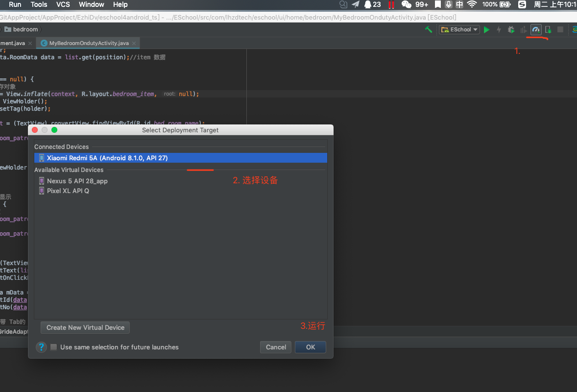Click Create New Virtual Device
This screenshot has width=577, height=392.
[x=85, y=327]
